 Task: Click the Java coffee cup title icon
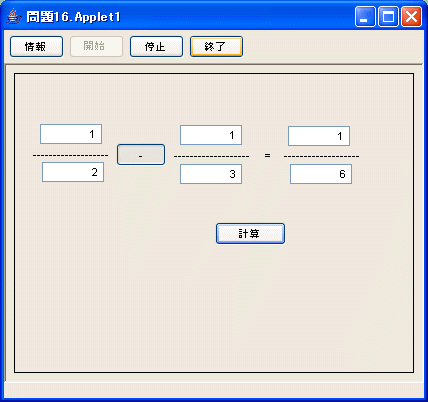point(13,16)
